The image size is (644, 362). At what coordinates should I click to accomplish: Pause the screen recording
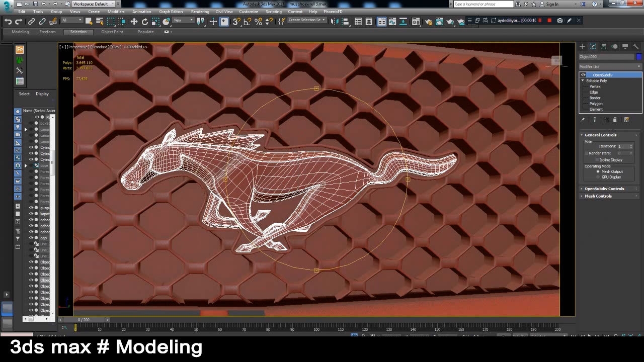click(540, 21)
